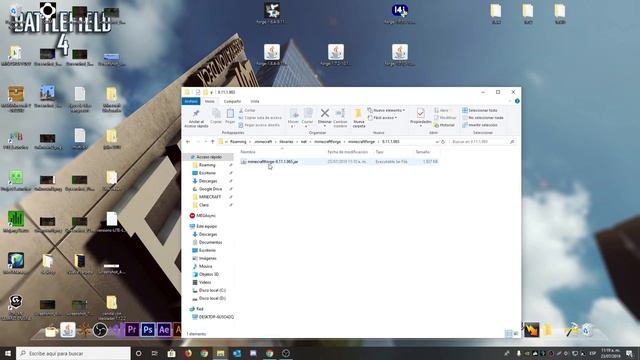
Task: Click libraries in the address bar path
Action: pyautogui.click(x=286, y=142)
